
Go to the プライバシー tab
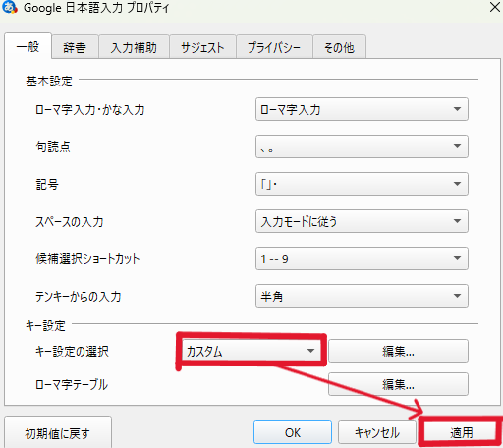[274, 47]
